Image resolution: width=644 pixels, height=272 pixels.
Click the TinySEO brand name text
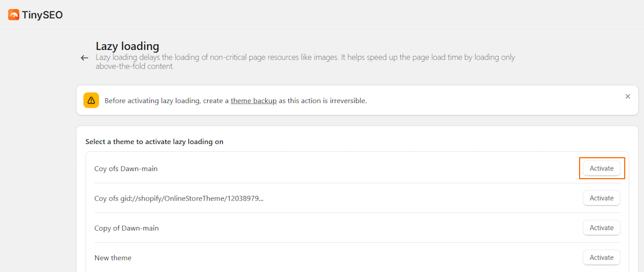click(42, 15)
